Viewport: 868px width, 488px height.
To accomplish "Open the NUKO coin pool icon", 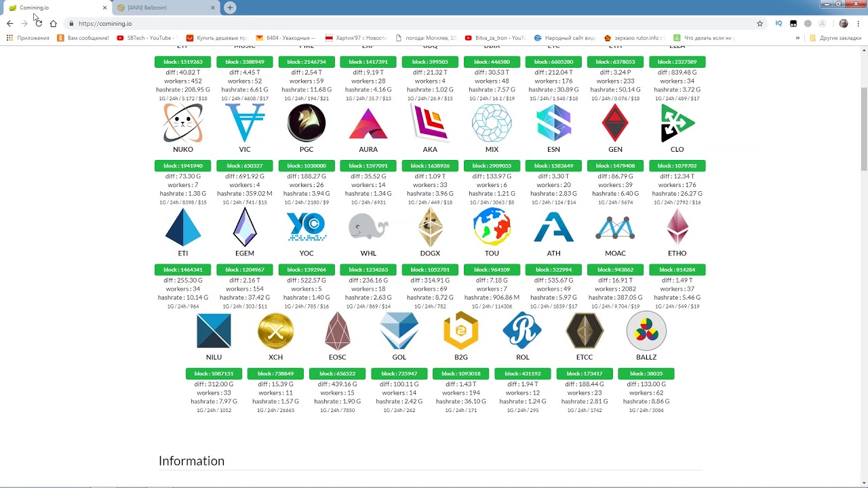I will [x=183, y=123].
